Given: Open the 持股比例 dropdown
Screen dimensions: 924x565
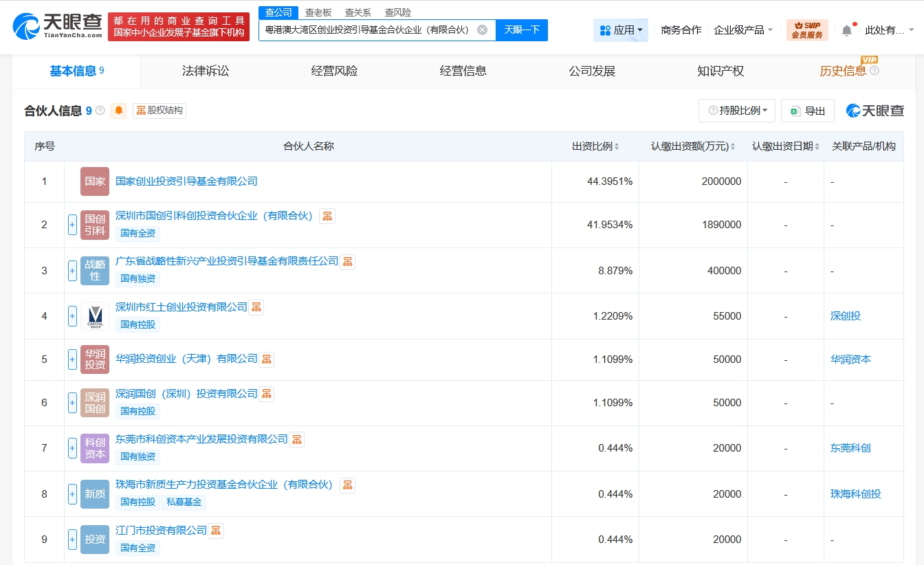Looking at the screenshot, I should click(737, 111).
